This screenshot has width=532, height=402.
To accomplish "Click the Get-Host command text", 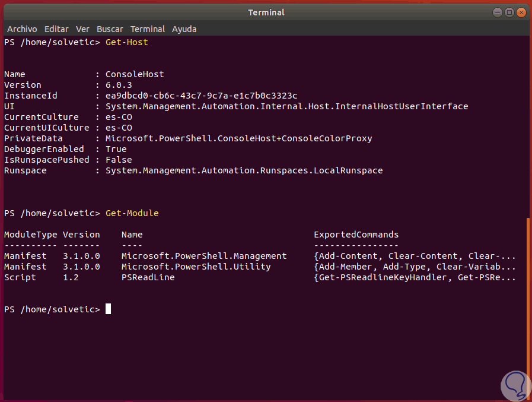I will [127, 43].
